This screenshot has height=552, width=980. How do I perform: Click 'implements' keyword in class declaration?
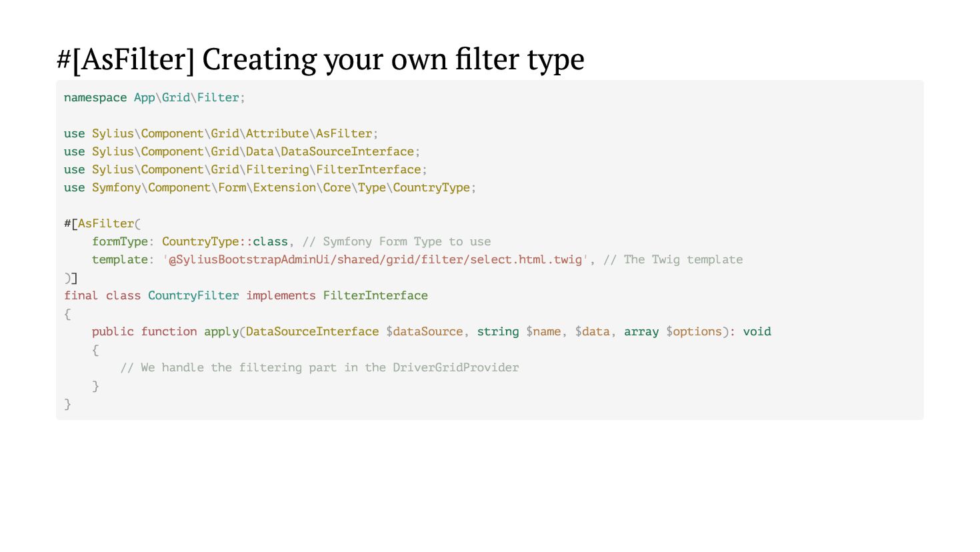pyautogui.click(x=281, y=296)
